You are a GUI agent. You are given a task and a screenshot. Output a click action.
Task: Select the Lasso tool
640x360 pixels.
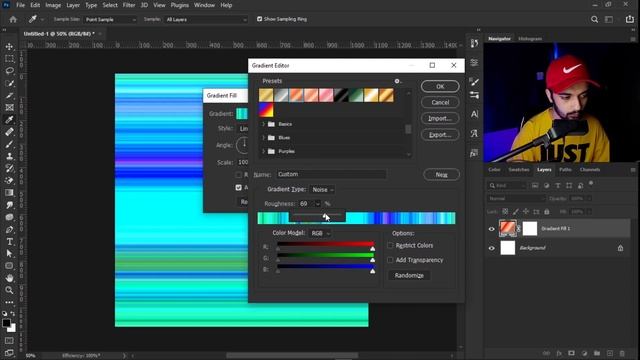9,71
